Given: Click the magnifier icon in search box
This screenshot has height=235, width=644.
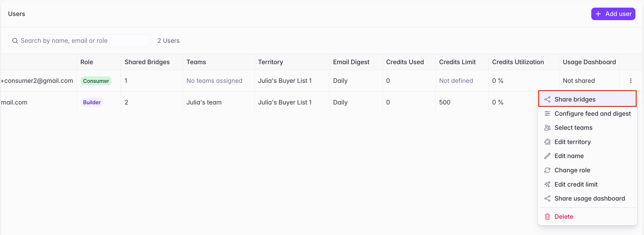Looking at the screenshot, I should click(15, 41).
